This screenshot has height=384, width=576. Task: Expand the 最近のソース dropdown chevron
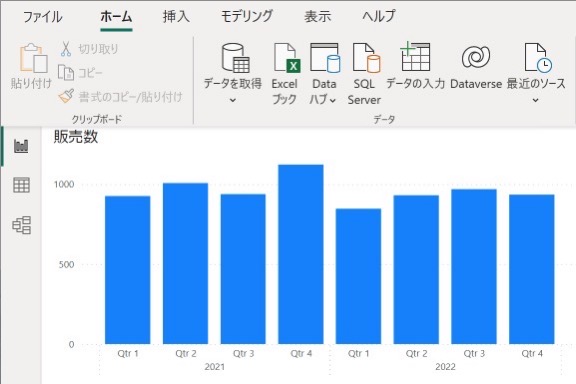coord(536,100)
